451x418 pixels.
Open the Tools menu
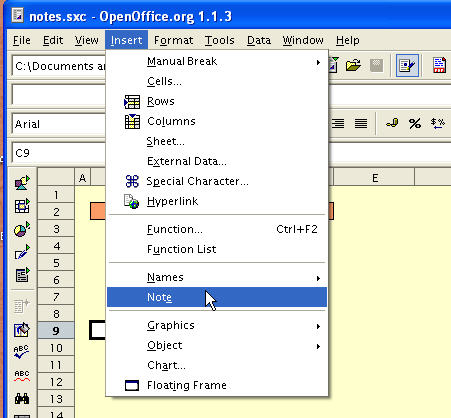point(219,40)
